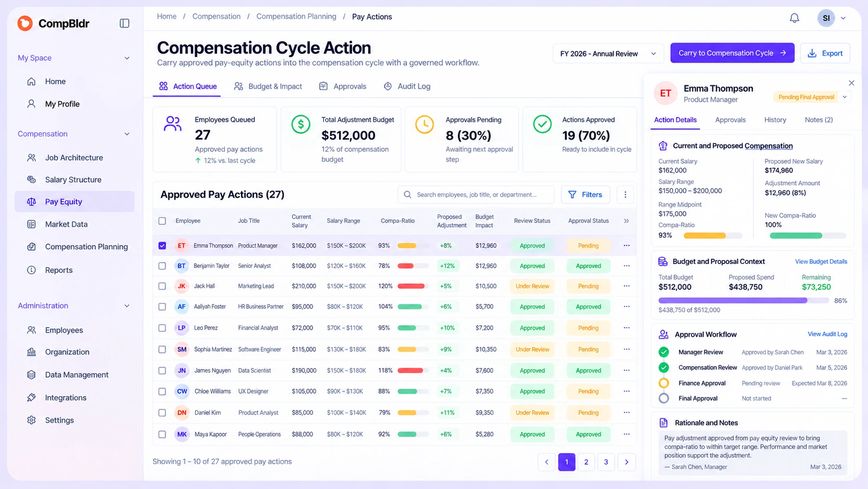The width and height of the screenshot is (868, 489).
Task: Click the Job Architecture icon
Action: [32, 157]
